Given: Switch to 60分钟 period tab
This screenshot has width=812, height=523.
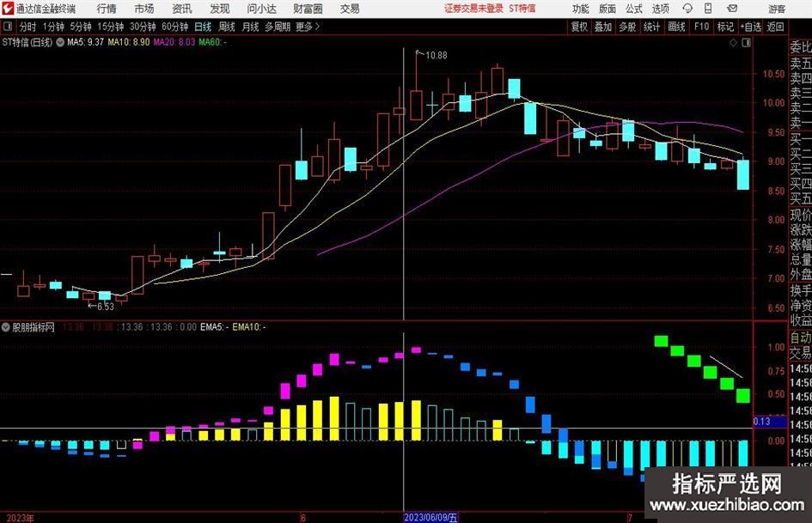Looking at the screenshot, I should tap(174, 27).
